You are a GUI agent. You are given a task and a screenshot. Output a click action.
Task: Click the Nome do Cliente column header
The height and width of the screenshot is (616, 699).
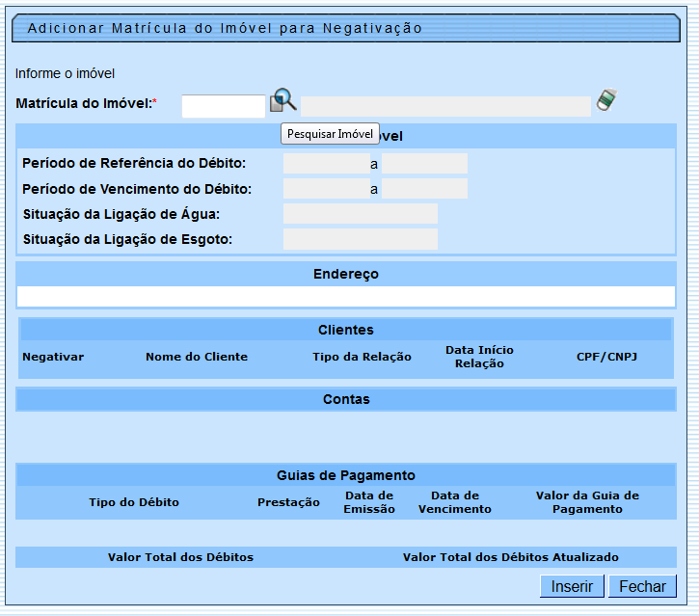[x=197, y=357]
